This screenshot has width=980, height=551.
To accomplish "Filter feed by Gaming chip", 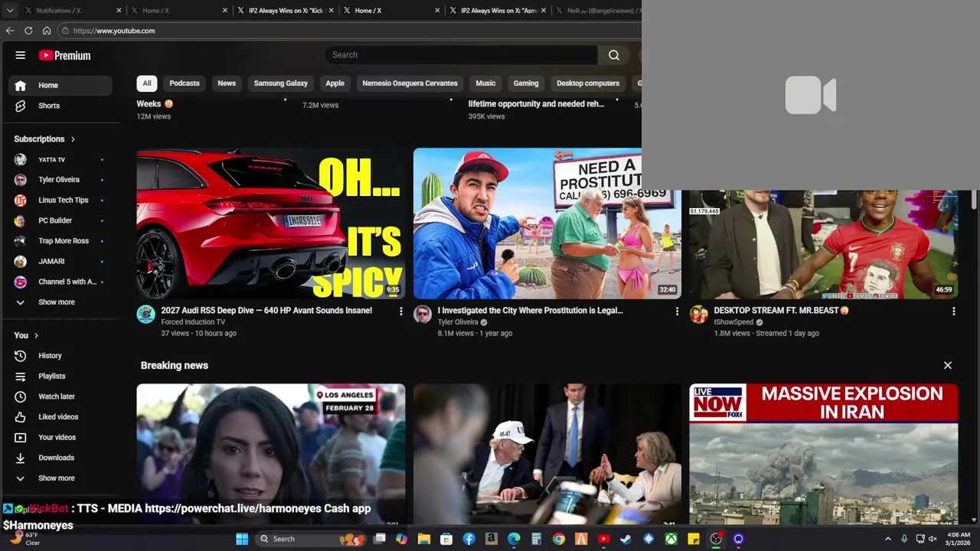I will pyautogui.click(x=526, y=83).
